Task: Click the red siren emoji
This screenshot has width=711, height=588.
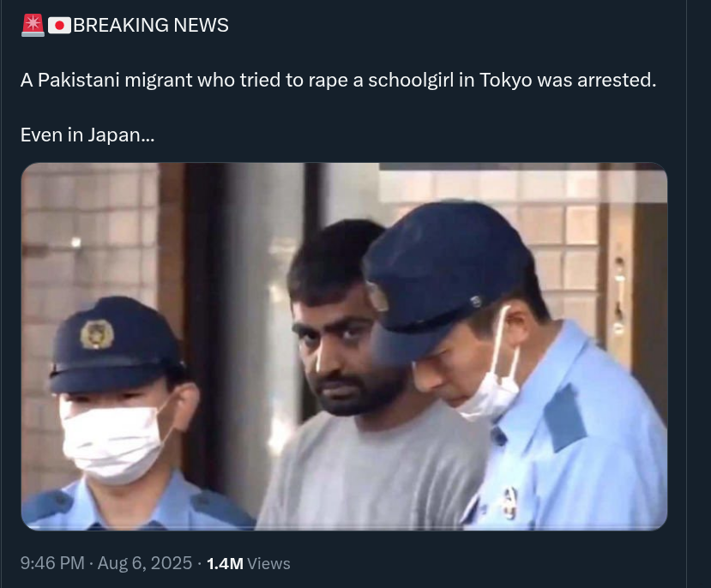Action: (33, 25)
